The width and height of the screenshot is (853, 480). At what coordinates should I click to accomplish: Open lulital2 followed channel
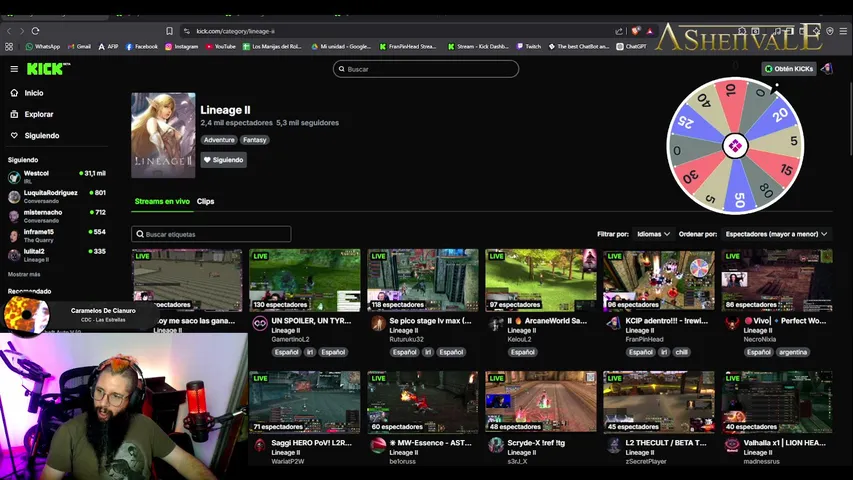pyautogui.click(x=57, y=255)
